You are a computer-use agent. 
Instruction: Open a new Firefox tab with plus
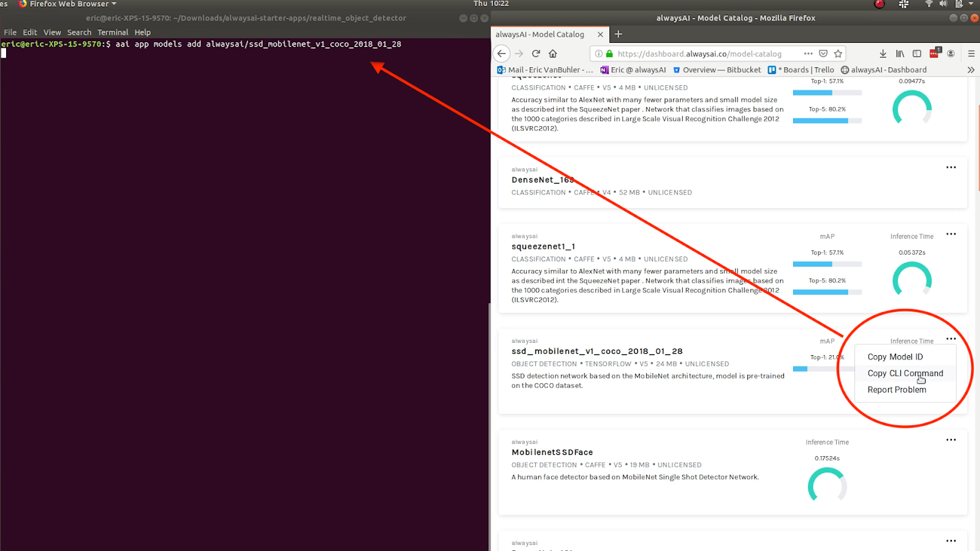tap(618, 34)
